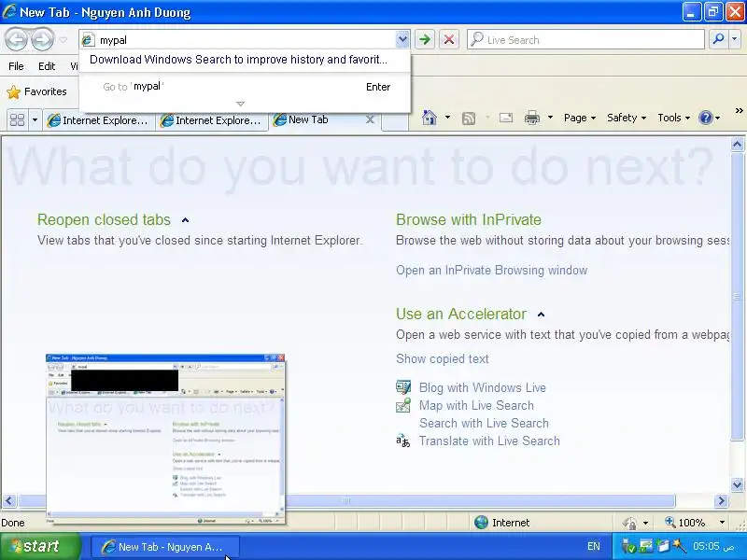Click the Forward navigation arrow button
Screen dimensions: 747x560
click(42, 39)
